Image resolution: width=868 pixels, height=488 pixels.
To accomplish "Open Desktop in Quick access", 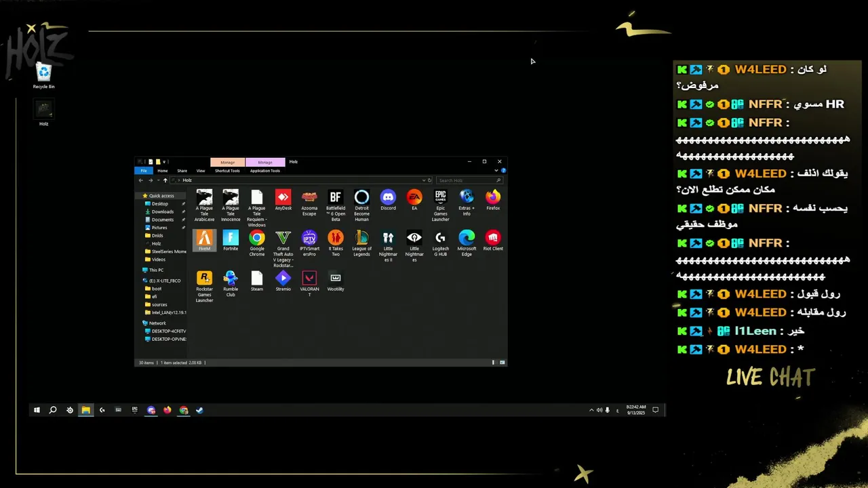I will 159,204.
